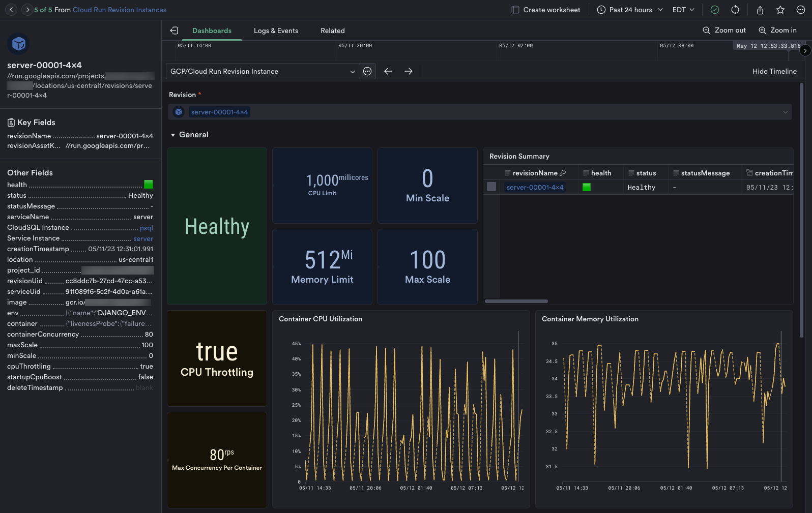
Task: Go back with left arrow dashboard
Action: click(388, 71)
